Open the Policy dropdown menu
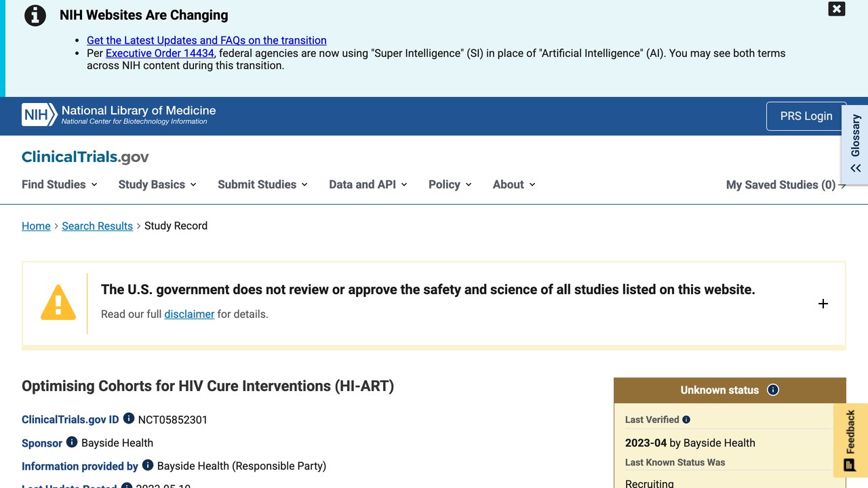Image resolution: width=868 pixels, height=488 pixels. click(x=450, y=184)
